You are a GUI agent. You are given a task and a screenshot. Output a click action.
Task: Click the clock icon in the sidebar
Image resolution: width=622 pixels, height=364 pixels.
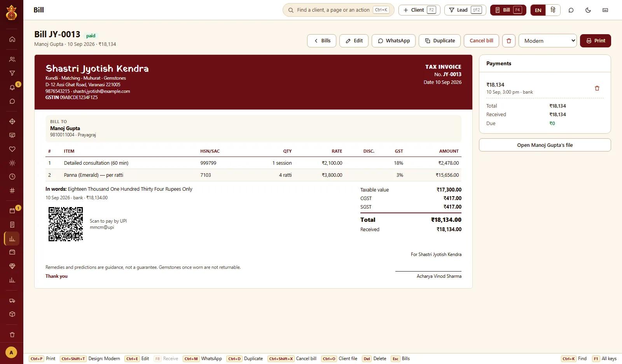coord(12,177)
